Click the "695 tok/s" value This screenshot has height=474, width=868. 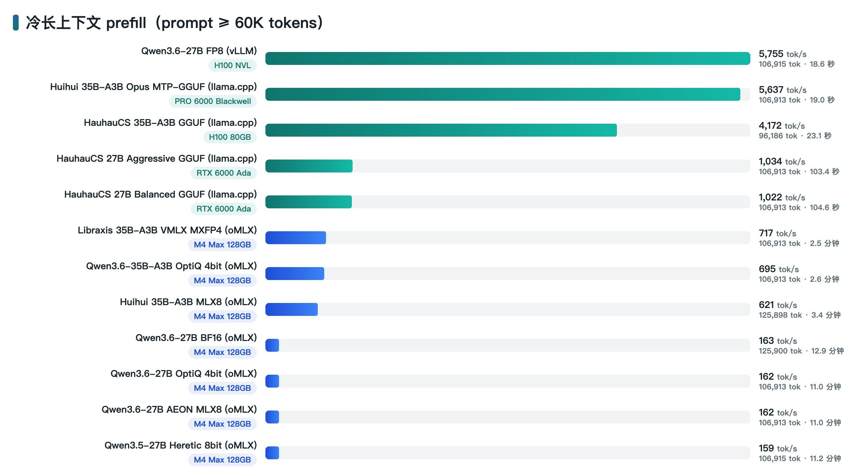(x=779, y=269)
